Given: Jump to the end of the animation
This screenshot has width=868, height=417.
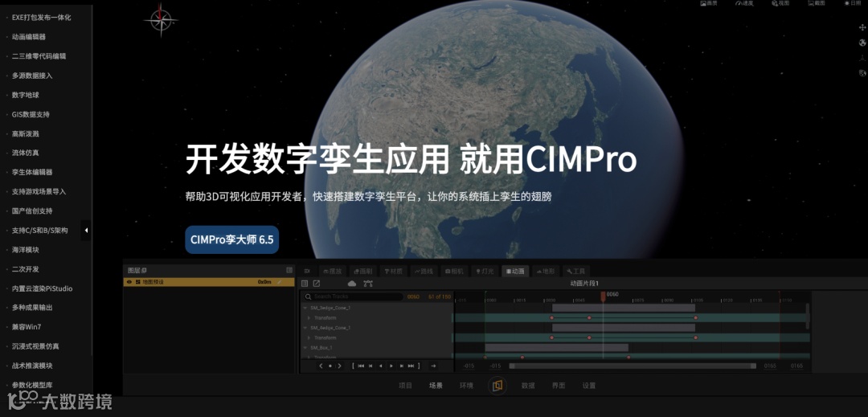Looking at the screenshot, I should point(411,366).
